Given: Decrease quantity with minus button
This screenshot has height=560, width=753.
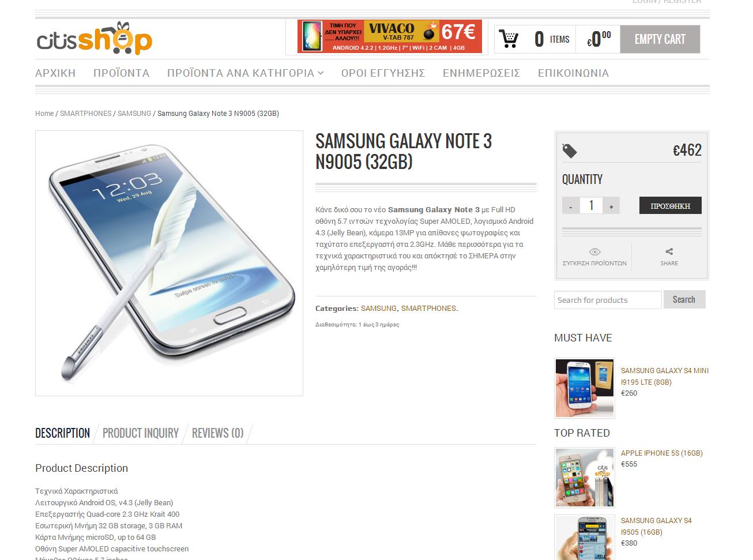Looking at the screenshot, I should point(571,206).
